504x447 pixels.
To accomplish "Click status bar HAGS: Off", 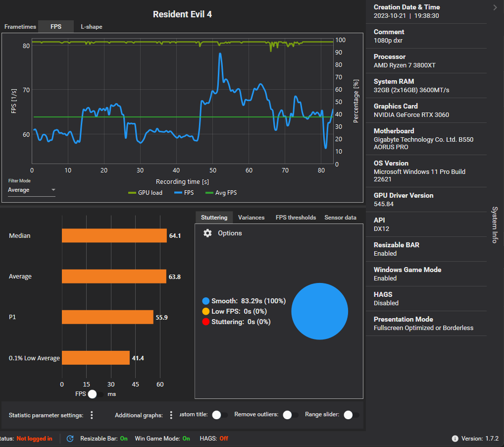I will [x=214, y=438].
